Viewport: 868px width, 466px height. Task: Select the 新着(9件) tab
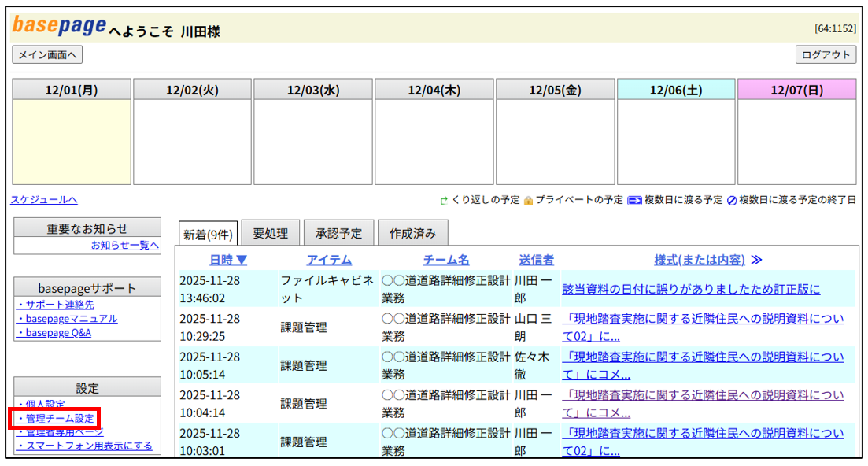[x=207, y=235]
